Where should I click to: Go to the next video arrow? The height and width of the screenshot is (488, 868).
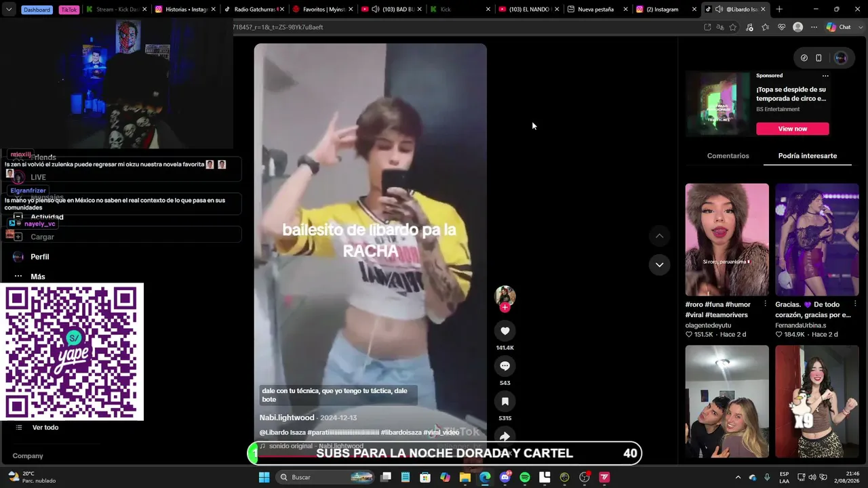(659, 264)
